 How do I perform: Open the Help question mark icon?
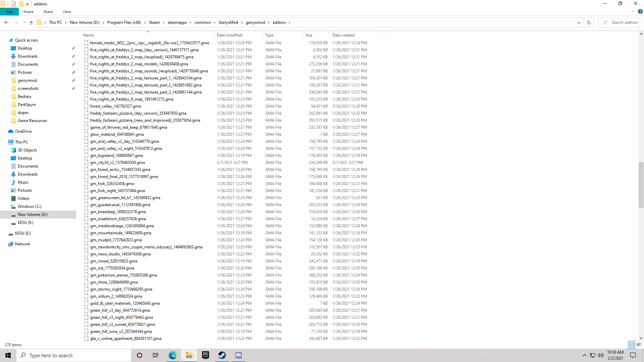tap(640, 11)
